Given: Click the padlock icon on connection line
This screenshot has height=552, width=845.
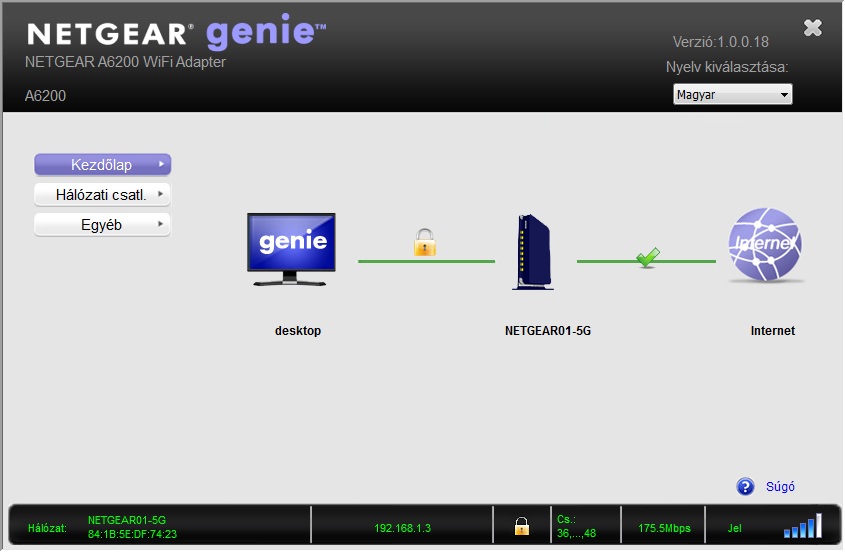Looking at the screenshot, I should click(425, 242).
